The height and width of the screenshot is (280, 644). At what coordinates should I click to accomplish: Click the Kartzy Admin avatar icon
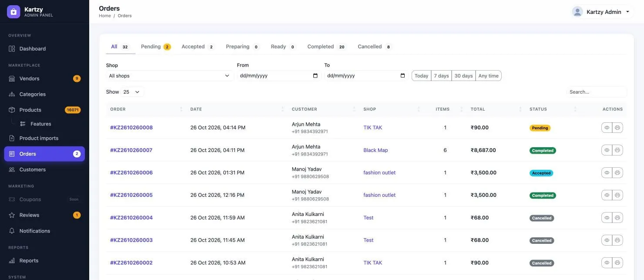pyautogui.click(x=577, y=12)
